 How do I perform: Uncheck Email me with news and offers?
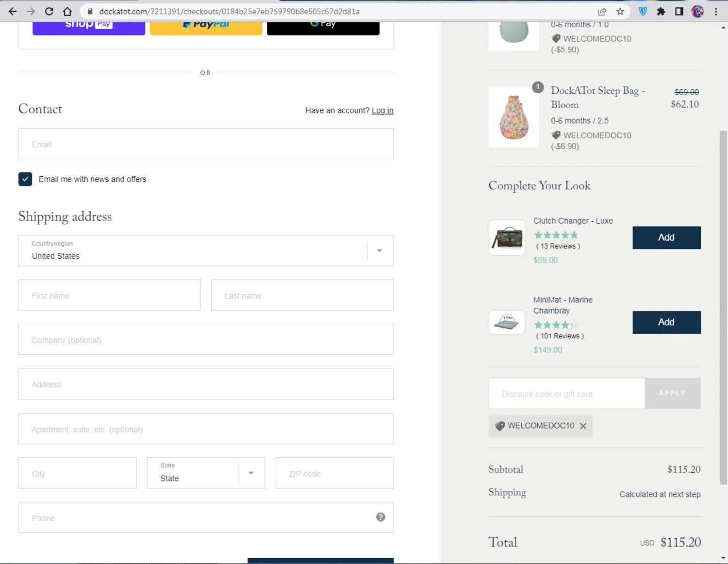pyautogui.click(x=25, y=179)
